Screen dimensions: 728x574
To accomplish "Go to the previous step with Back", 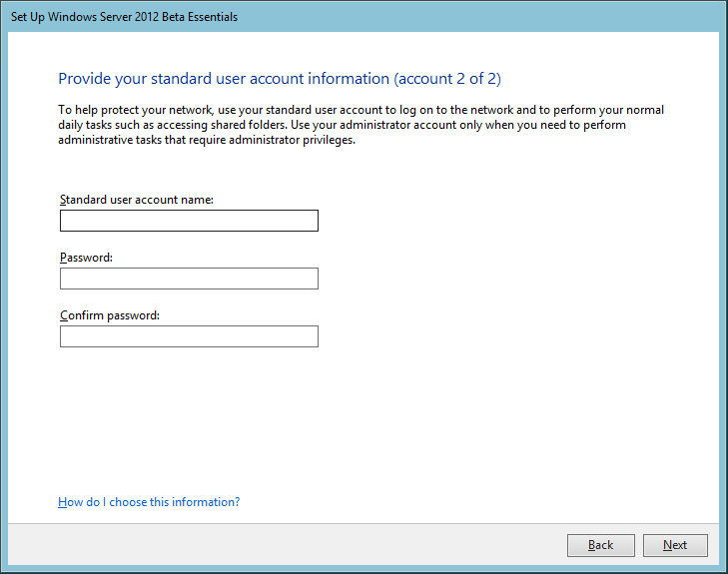I will point(601,545).
